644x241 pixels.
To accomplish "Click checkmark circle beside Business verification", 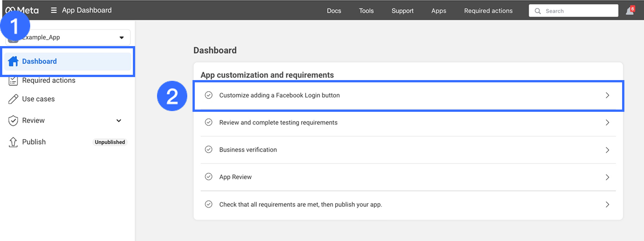I will (x=208, y=150).
